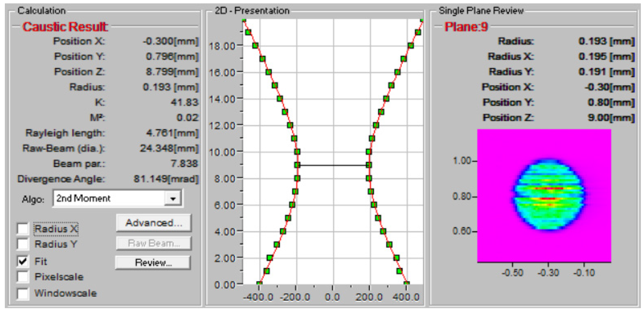Viewport: 644px width, 312px height.
Task: Click the red hotspot in beam profile
Action: tap(548, 199)
